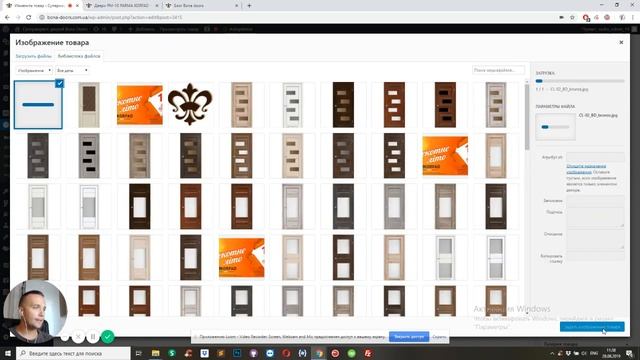Click the site name in WordPress admin bar
This screenshot has height=360, width=640.
point(51,29)
